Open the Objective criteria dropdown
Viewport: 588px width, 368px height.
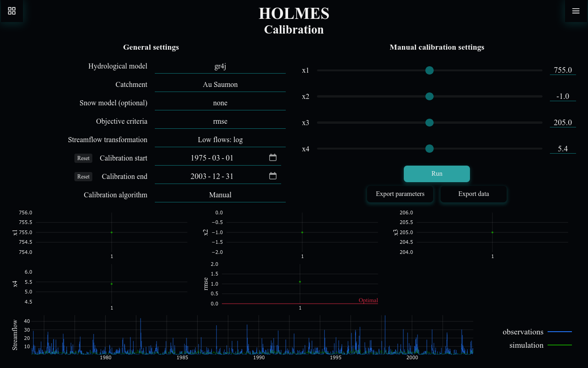pyautogui.click(x=220, y=121)
